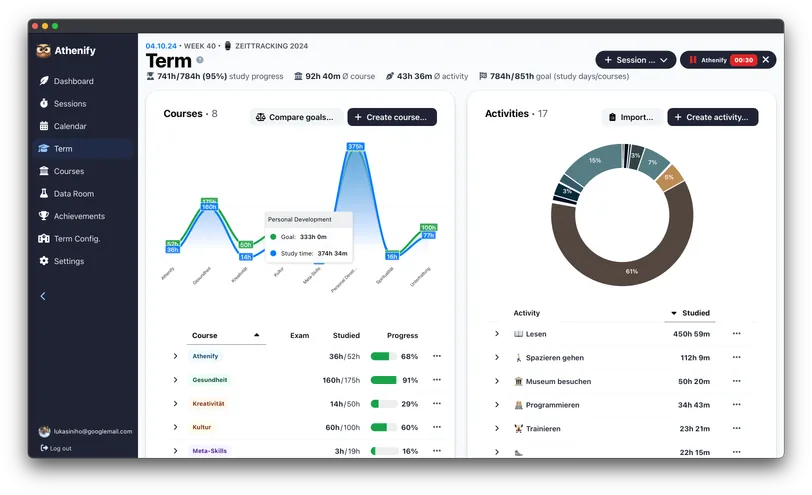Click the help question mark next to Term

200,61
